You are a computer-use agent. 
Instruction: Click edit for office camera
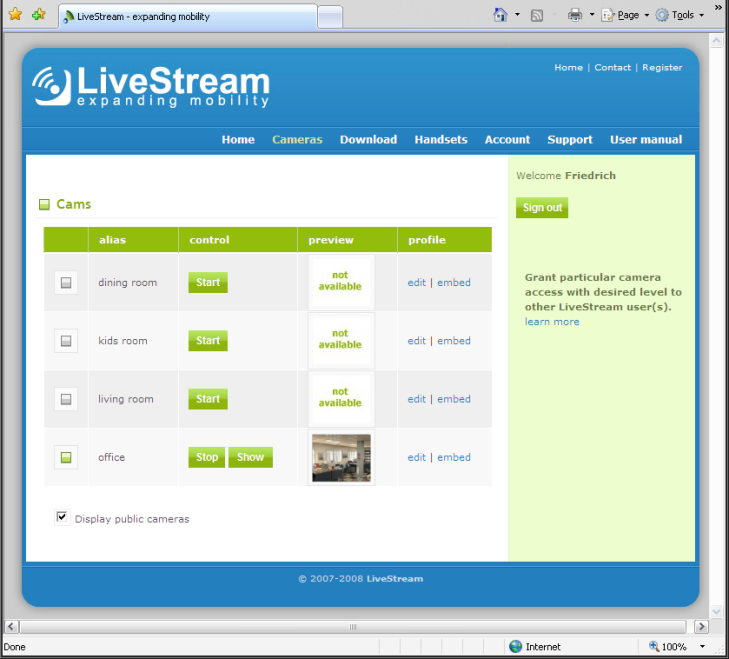click(x=417, y=457)
